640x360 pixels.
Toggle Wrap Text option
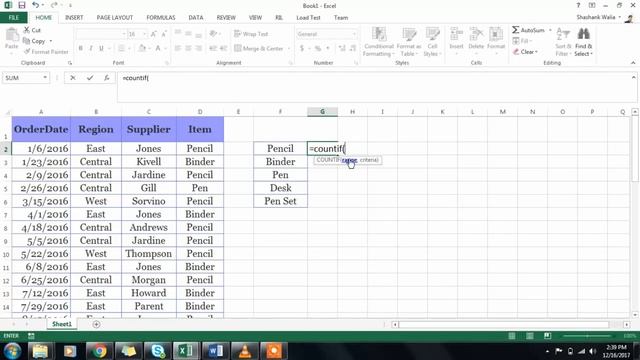tap(251, 34)
